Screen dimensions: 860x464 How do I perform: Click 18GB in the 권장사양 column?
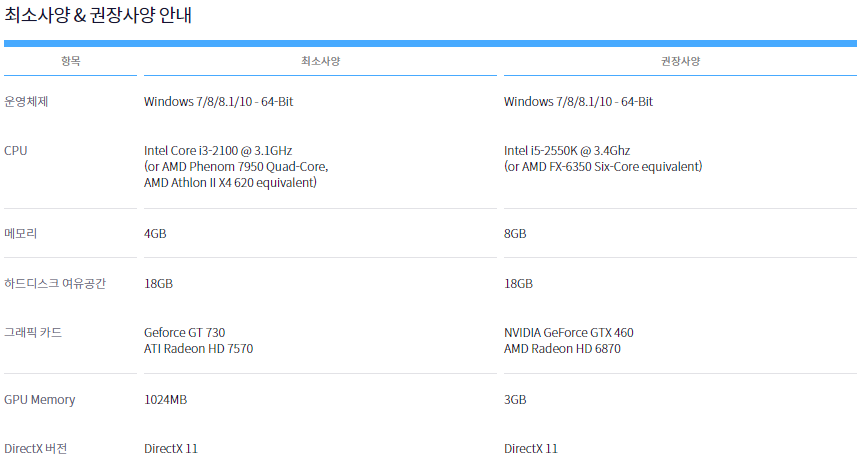click(x=518, y=284)
